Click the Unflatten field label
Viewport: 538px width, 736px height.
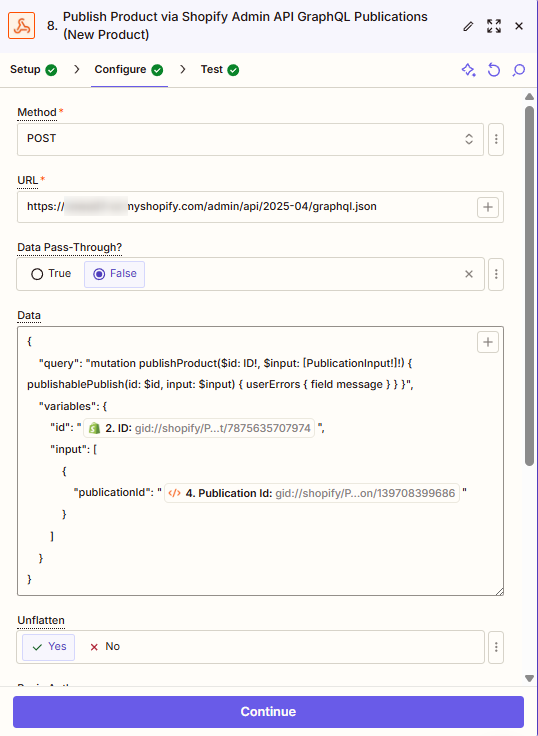tap(41, 621)
